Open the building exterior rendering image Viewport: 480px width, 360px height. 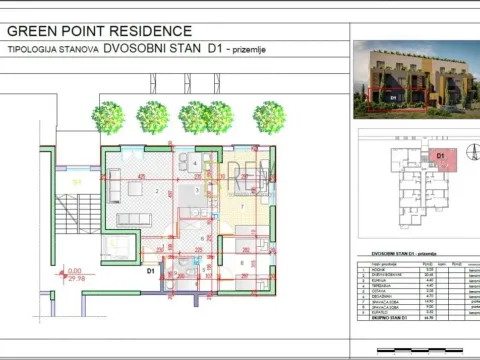[416, 79]
